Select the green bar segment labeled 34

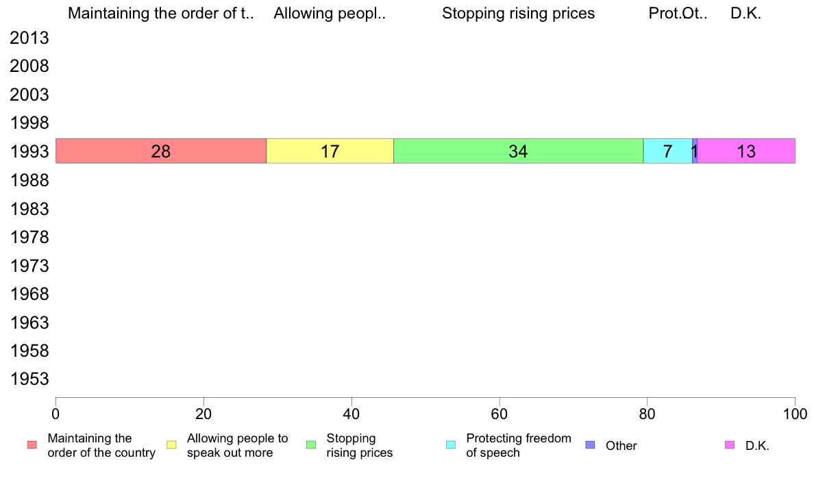tap(518, 151)
